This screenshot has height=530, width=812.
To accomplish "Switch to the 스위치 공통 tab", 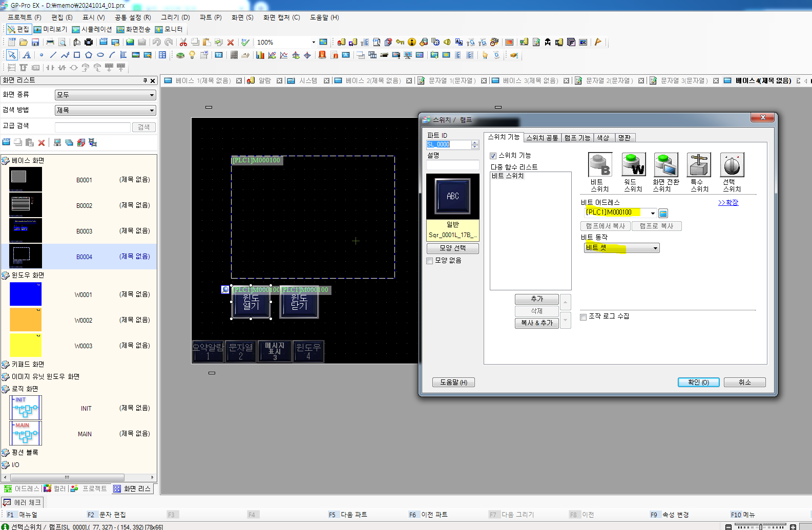I will click(x=542, y=138).
